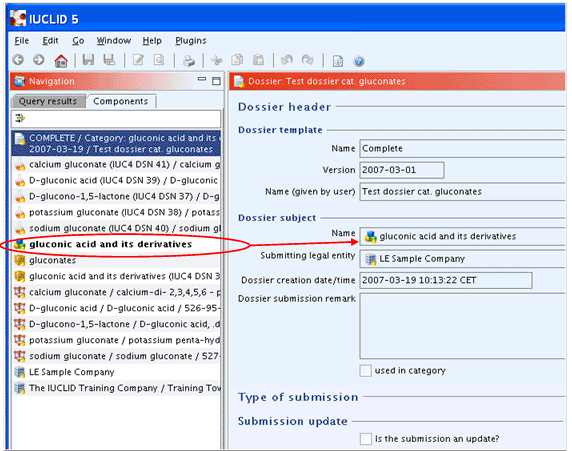
Task: Click 'LE Sample Company' in Submitting legal entity
Action: pyautogui.click(x=422, y=259)
